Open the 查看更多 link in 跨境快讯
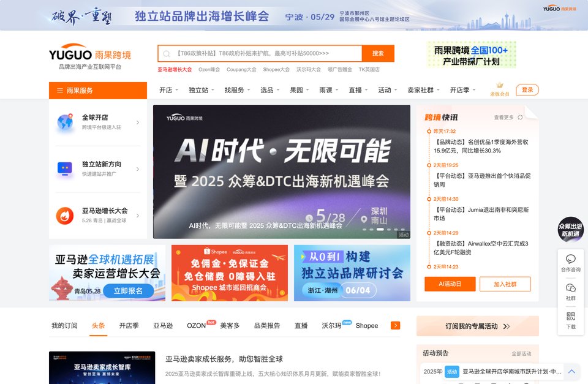The width and height of the screenshot is (588, 384). coord(503,118)
